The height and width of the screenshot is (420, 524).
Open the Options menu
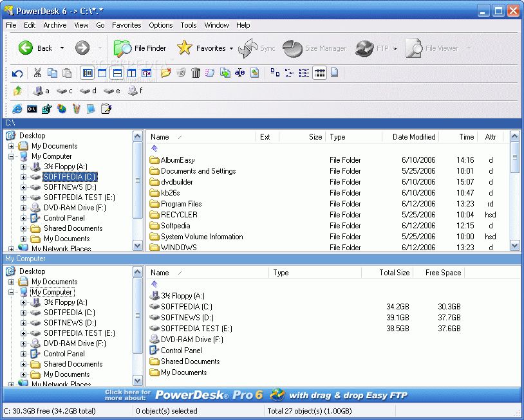coord(161,25)
